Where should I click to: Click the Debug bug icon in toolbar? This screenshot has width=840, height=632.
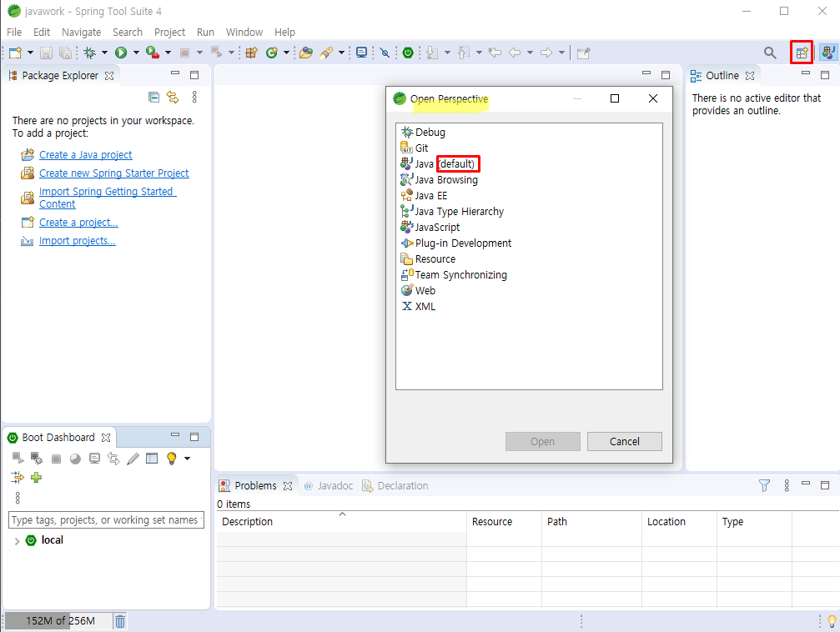click(90, 53)
